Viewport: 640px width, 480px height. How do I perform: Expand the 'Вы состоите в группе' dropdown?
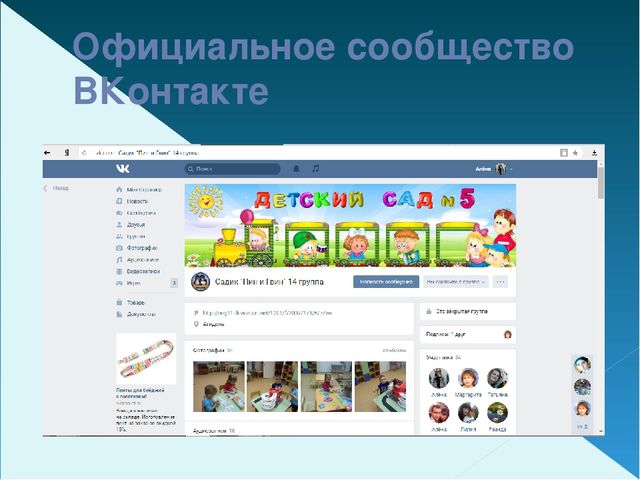coord(456,282)
